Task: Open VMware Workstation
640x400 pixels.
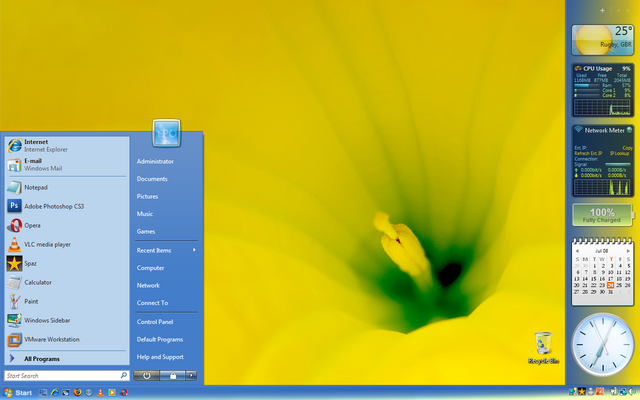Action: 67,339
